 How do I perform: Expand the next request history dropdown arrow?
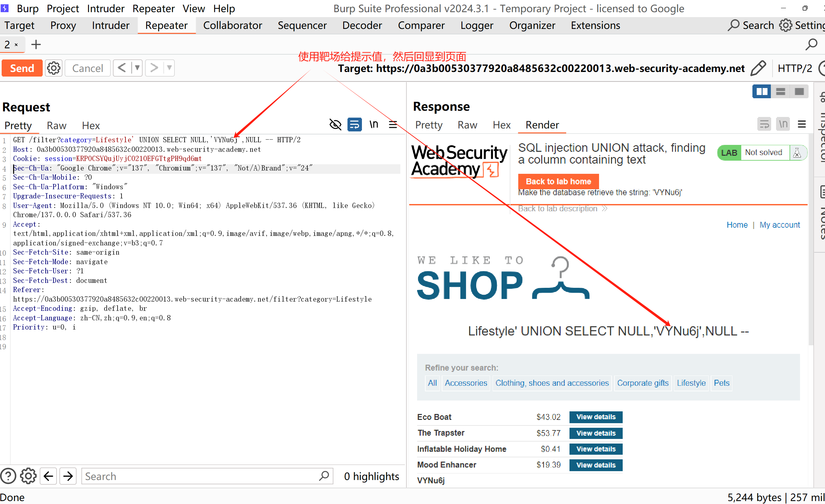point(169,68)
